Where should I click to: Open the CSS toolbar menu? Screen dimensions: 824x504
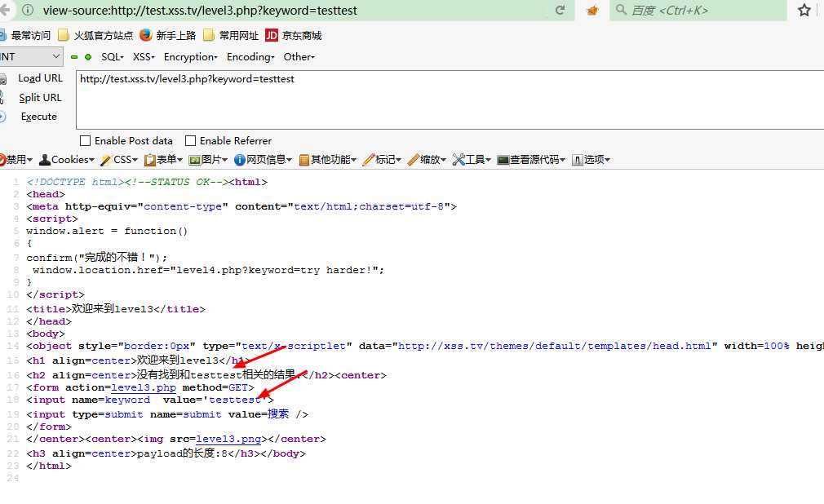tap(119, 159)
